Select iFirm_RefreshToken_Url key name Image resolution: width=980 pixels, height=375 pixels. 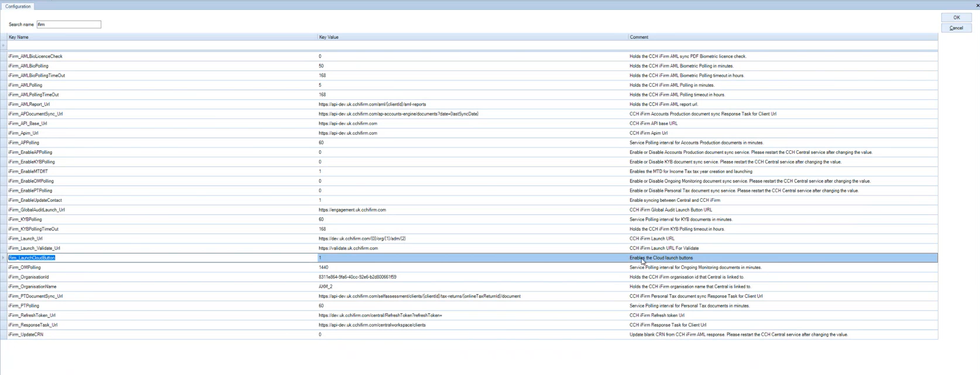[32, 315]
